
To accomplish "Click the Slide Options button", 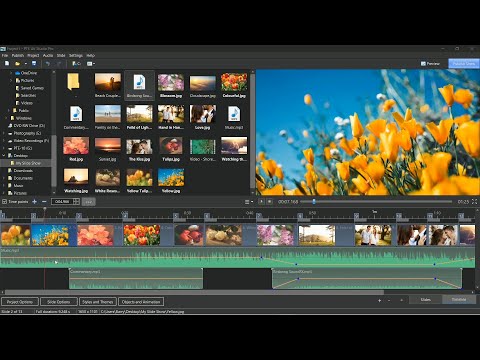I will (59, 302).
